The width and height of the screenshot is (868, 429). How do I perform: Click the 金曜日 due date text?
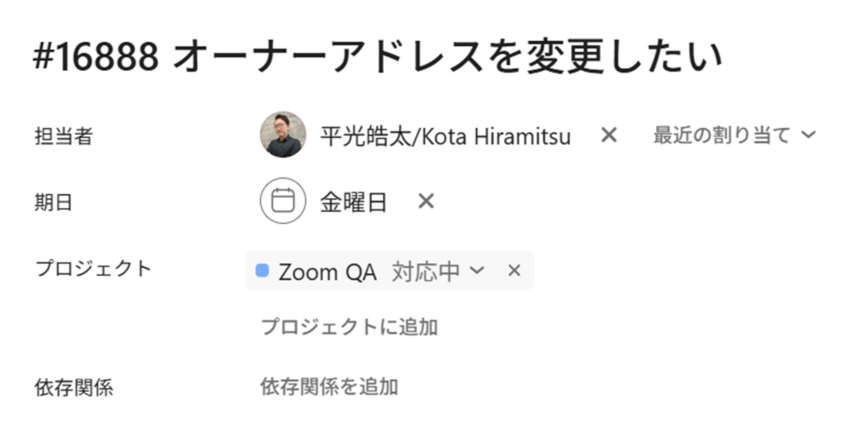[x=354, y=202]
